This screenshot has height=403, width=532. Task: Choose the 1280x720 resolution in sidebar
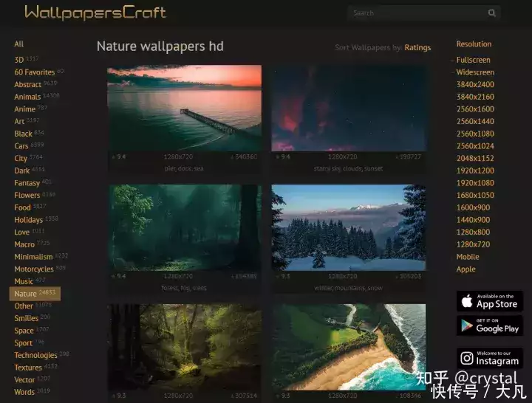[x=473, y=244]
